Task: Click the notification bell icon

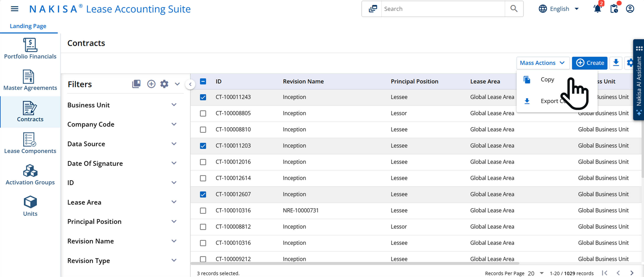Action: point(598,8)
